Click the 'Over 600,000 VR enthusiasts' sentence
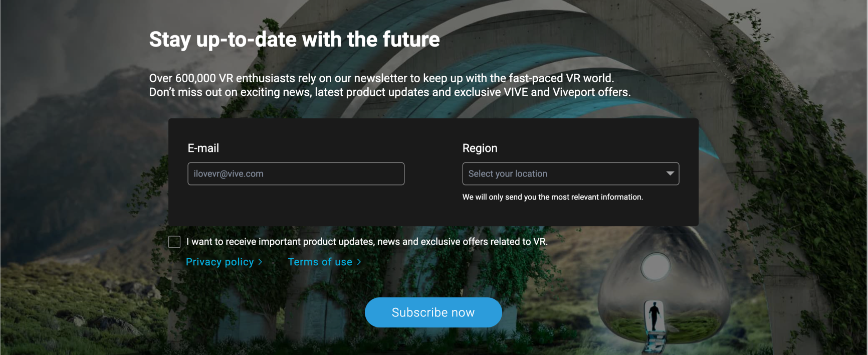 click(381, 78)
